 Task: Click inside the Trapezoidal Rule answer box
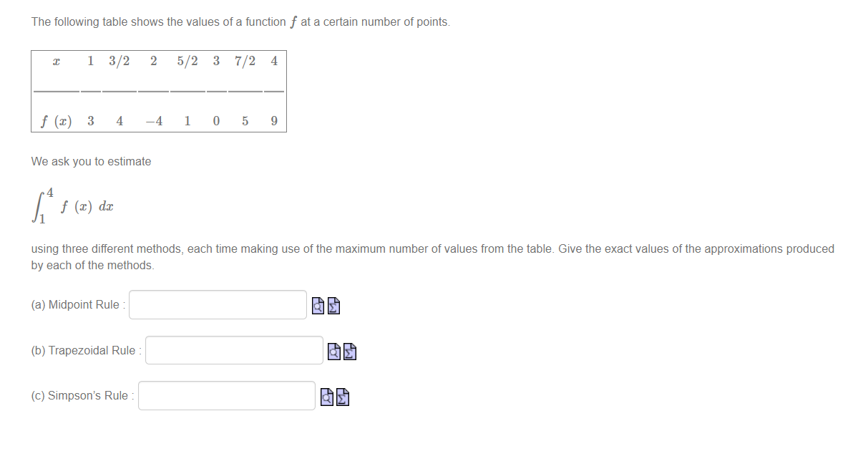pos(233,350)
